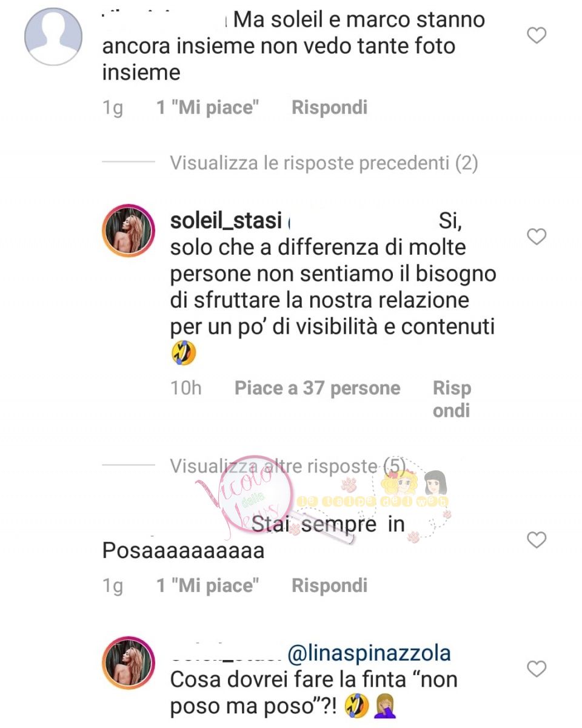The image size is (582, 728).
Task: Open the @linaspinazzola mention
Action: coord(369,653)
